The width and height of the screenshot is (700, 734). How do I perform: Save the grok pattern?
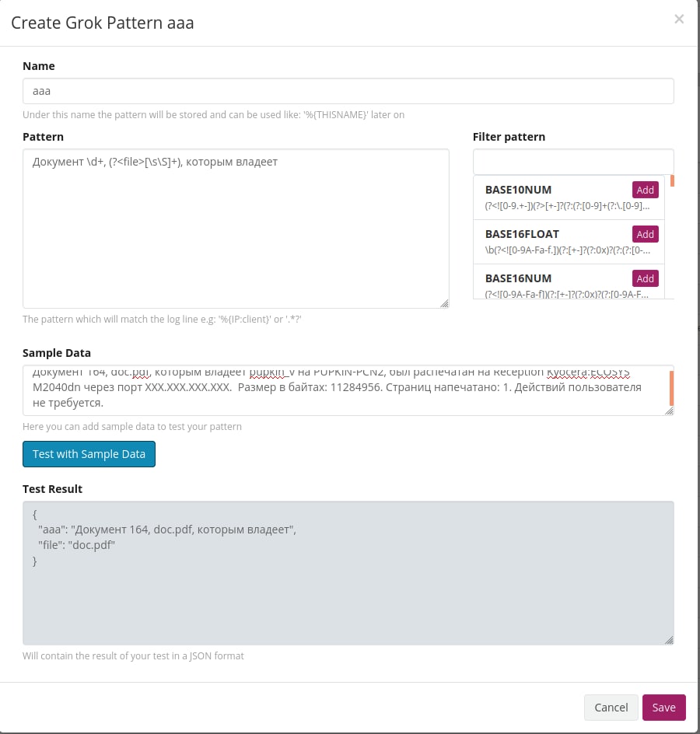click(663, 708)
